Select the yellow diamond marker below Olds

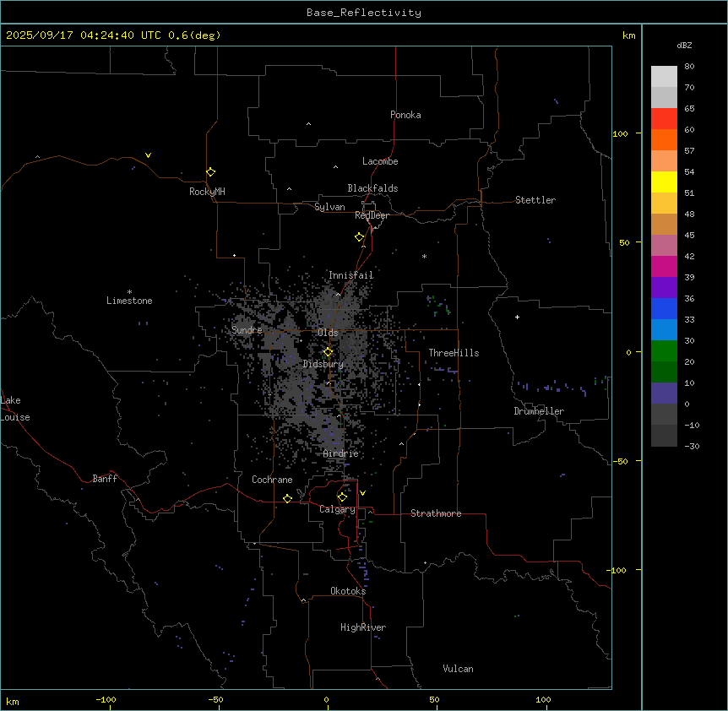pos(328,352)
